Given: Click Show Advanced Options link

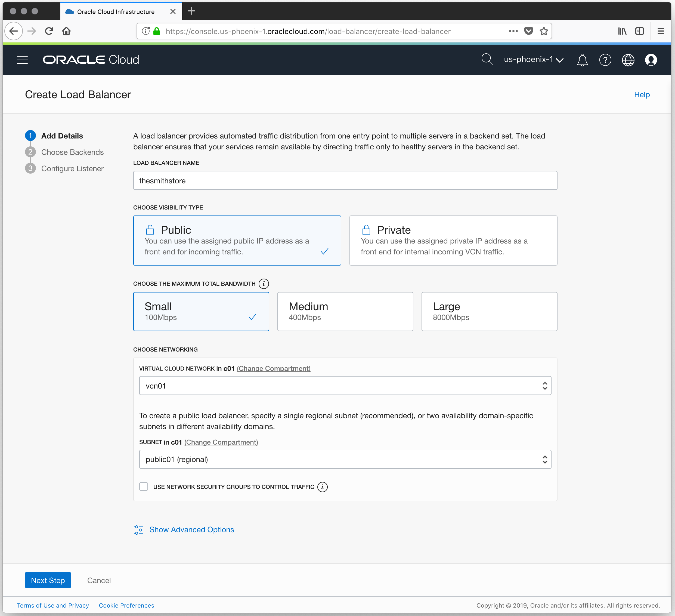Looking at the screenshot, I should click(191, 529).
